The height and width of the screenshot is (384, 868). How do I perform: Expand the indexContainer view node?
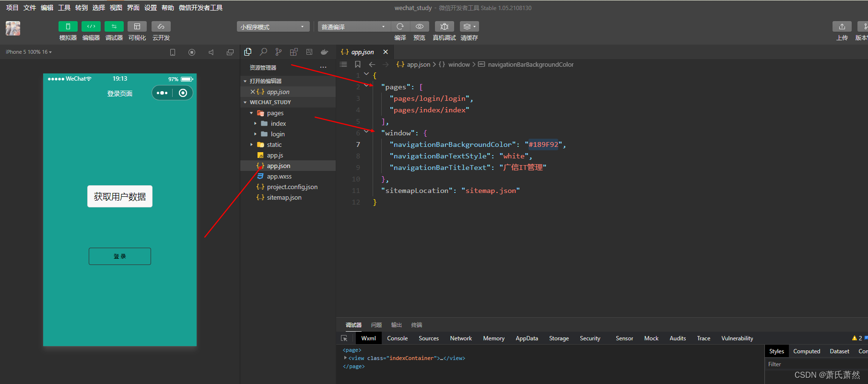[x=345, y=358]
